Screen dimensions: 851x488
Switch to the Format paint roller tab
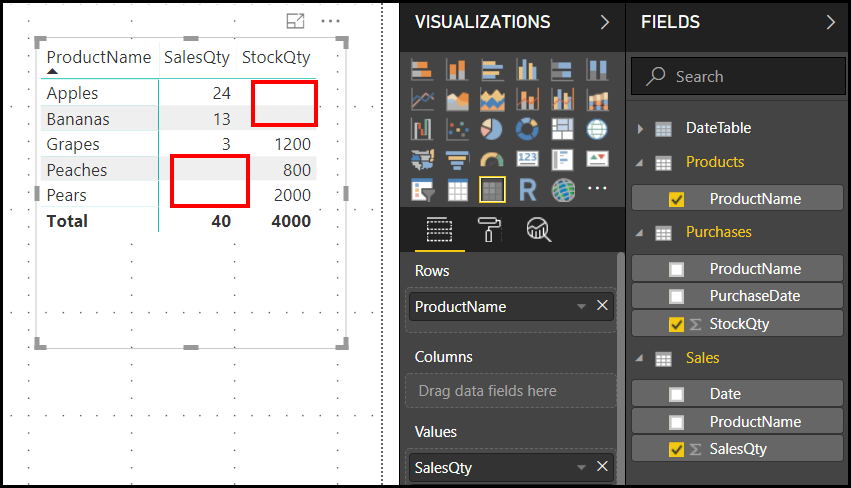tap(488, 230)
